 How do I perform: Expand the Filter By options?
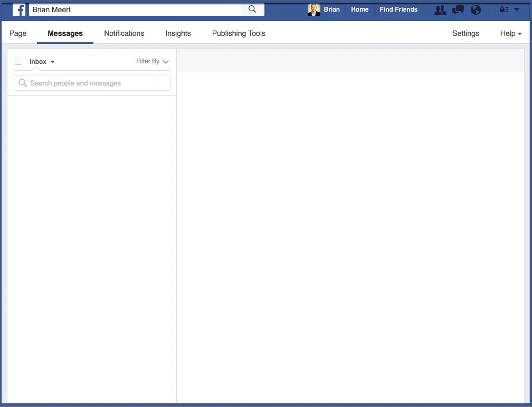153,61
